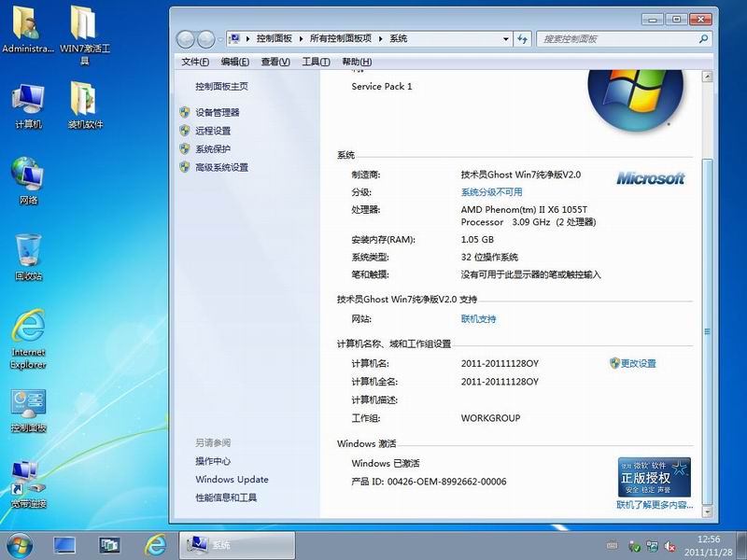Screen dimensions: 747x560
Task: Click the scrollbar up arrow
Action: pos(708,77)
